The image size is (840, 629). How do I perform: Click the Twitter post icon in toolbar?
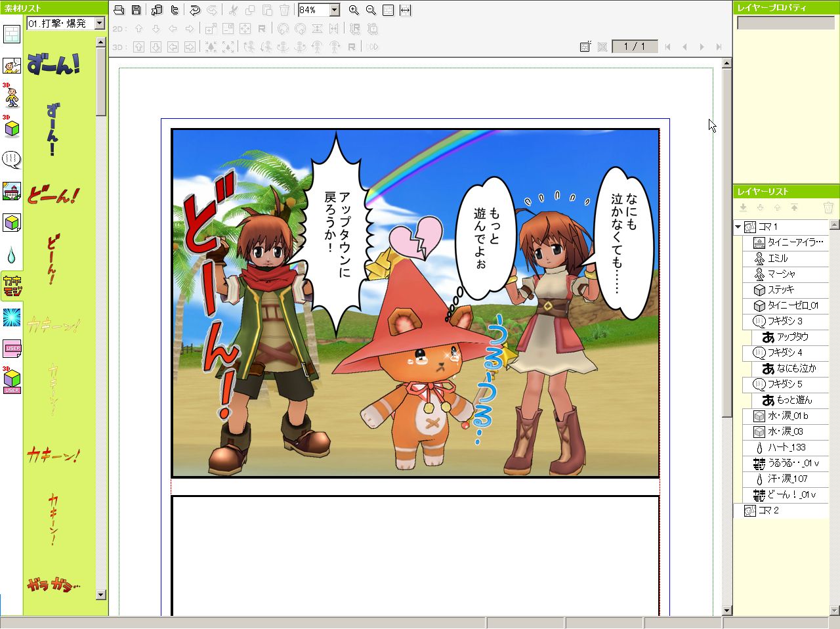pos(174,10)
